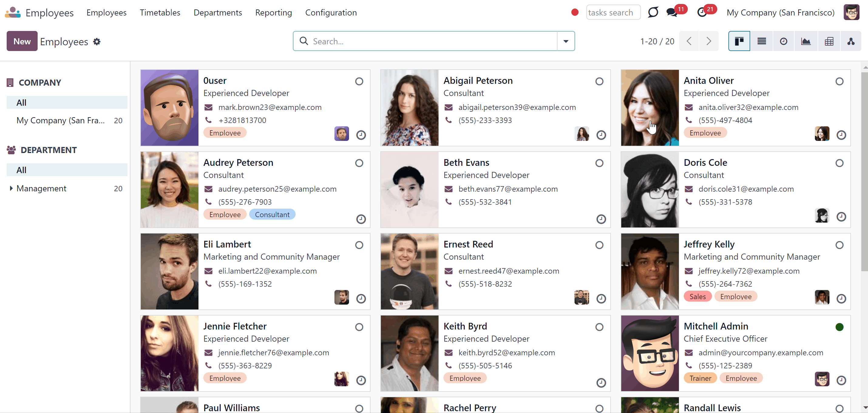The width and height of the screenshot is (868, 413).
Task: Click the Trainer tag on Mitchell Admin
Action: coord(700,378)
